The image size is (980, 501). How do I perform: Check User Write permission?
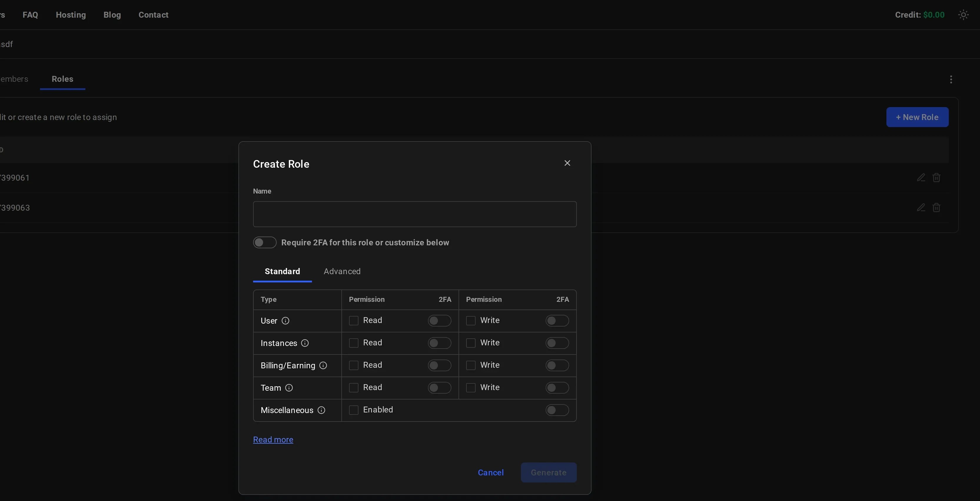point(471,321)
